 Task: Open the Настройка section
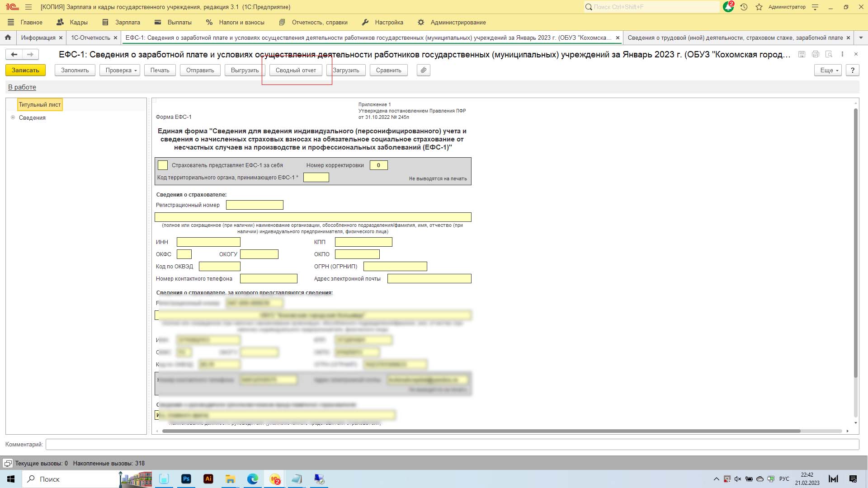tap(382, 22)
